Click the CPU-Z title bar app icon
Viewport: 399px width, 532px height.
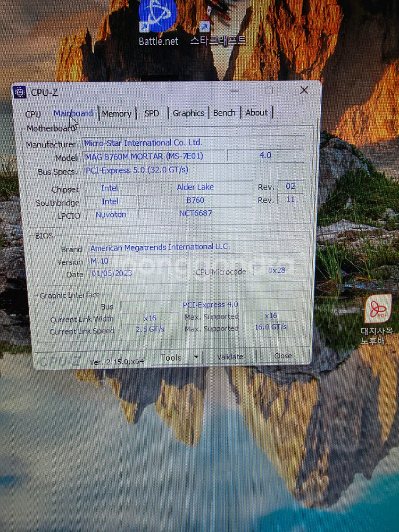20,92
